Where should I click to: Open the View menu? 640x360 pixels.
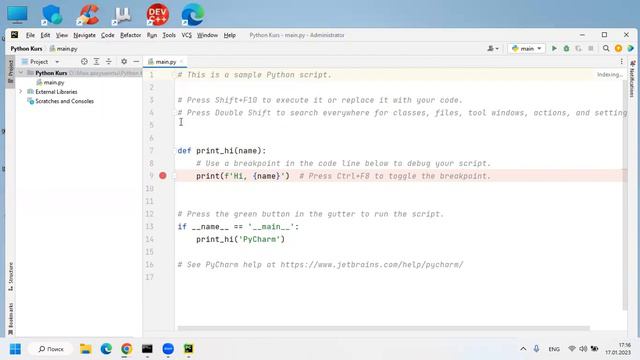pyautogui.click(x=62, y=35)
